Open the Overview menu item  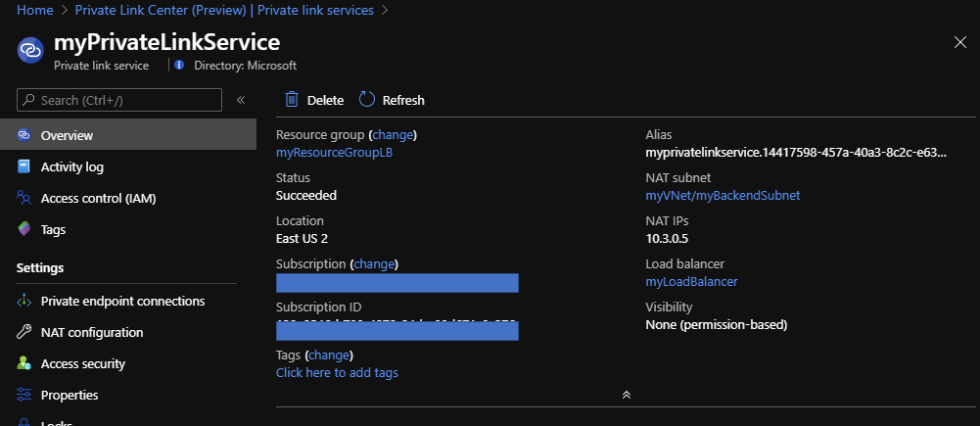128,135
